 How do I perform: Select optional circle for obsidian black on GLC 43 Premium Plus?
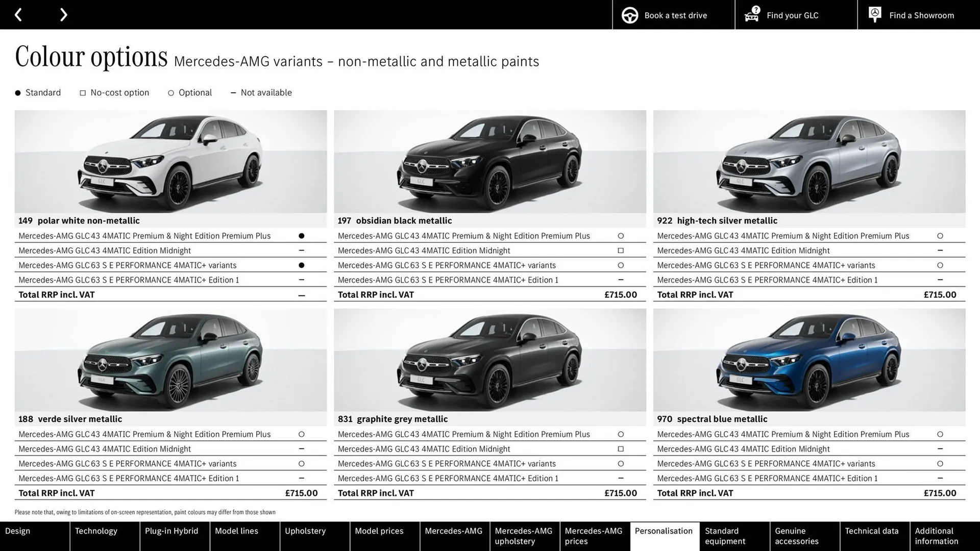[621, 236]
